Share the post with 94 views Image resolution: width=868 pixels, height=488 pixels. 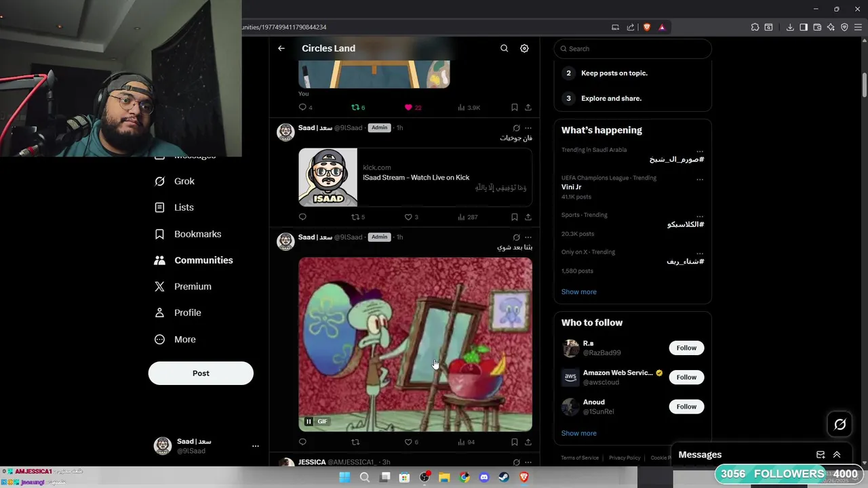coord(528,442)
